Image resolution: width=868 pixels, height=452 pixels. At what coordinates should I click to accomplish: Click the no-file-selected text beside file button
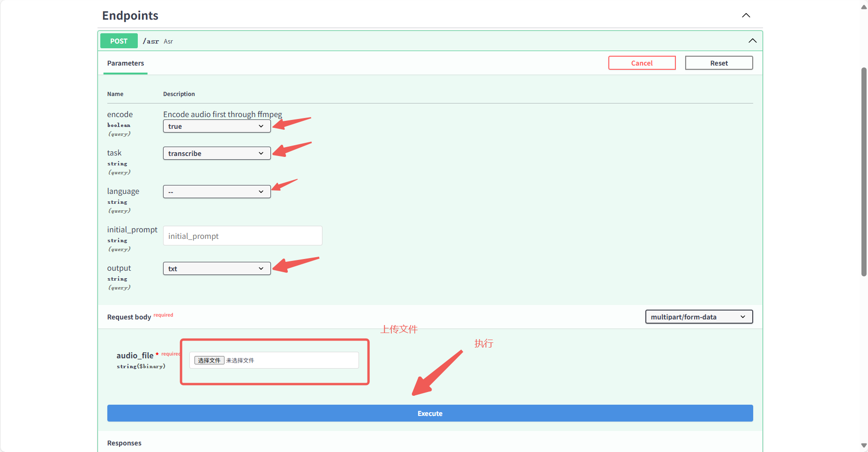240,361
